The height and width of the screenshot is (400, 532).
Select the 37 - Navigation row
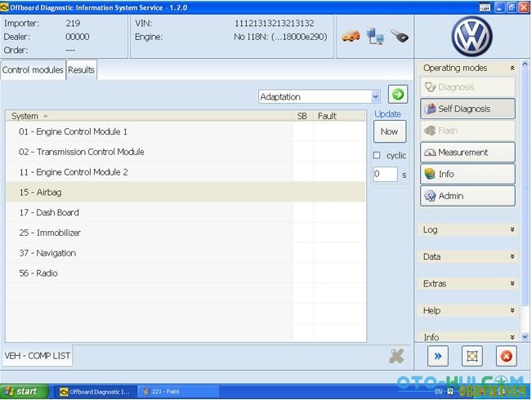tap(186, 253)
